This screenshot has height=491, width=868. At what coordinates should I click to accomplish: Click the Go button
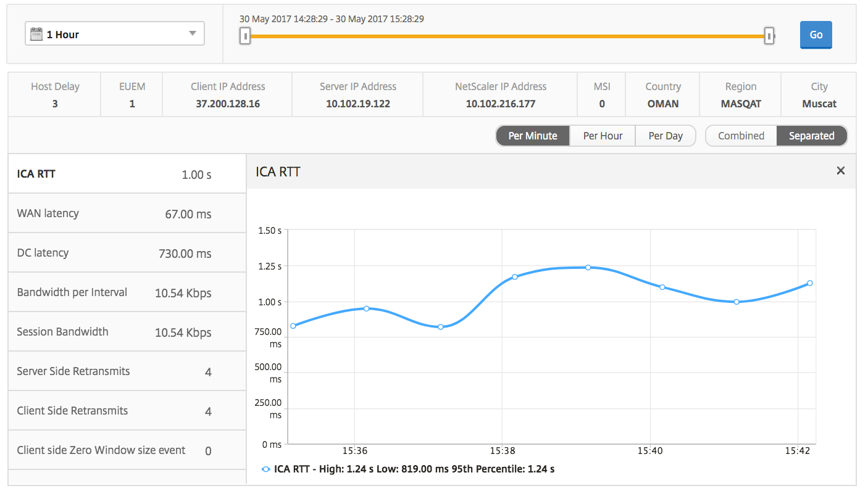point(816,35)
